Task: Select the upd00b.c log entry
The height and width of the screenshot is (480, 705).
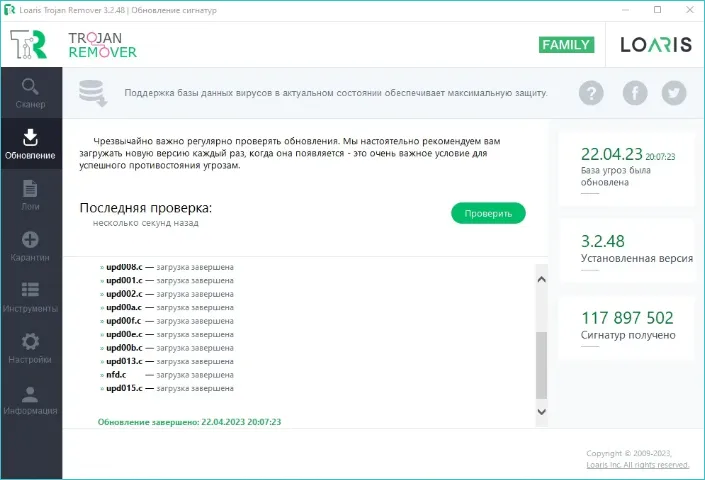Action: [167, 348]
